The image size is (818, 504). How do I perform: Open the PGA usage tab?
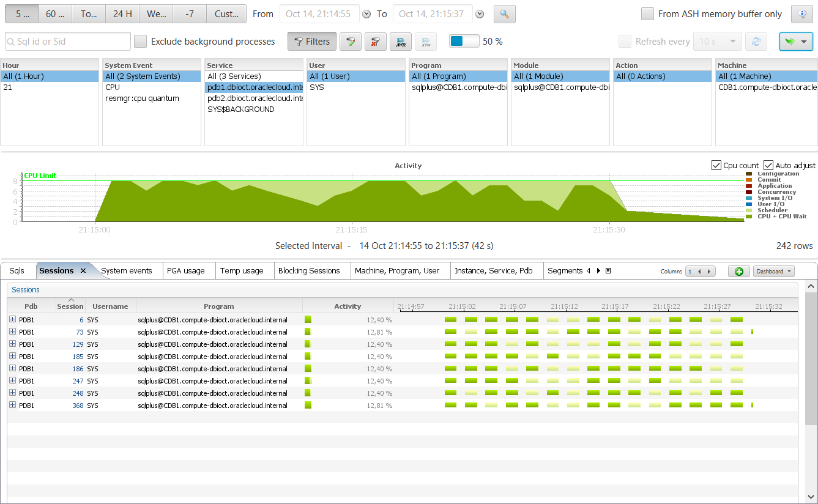pyautogui.click(x=185, y=271)
